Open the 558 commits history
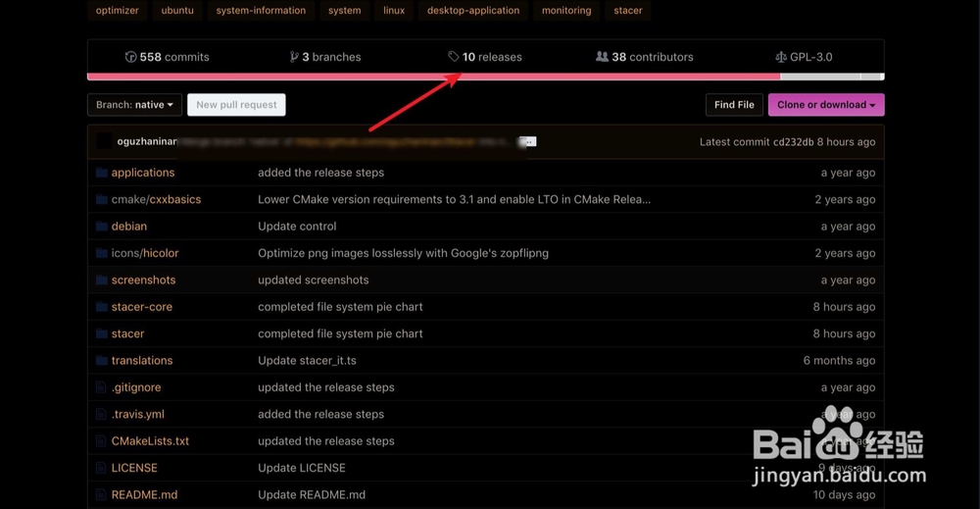This screenshot has height=509, width=980. tap(168, 57)
